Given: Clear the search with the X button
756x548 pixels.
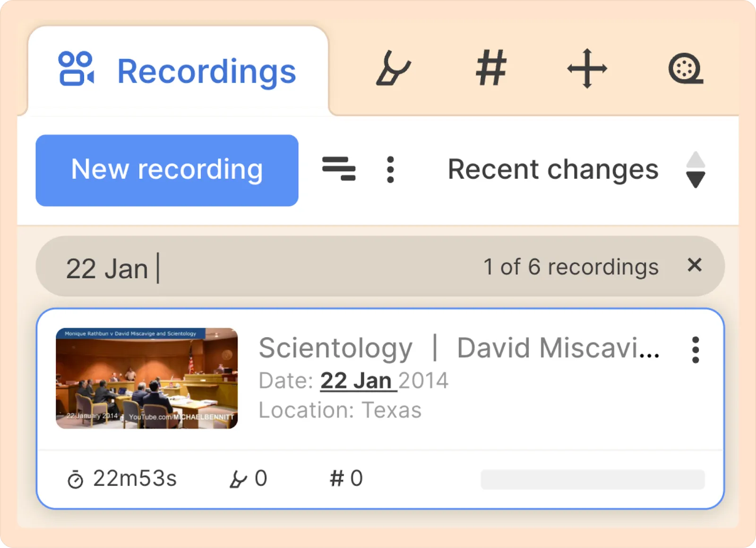Looking at the screenshot, I should coord(695,265).
